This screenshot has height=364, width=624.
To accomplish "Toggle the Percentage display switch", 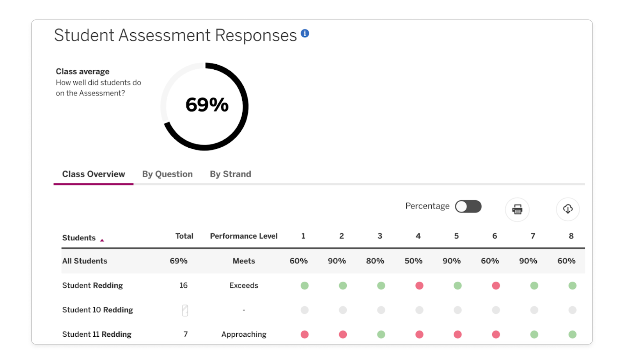I will (468, 206).
